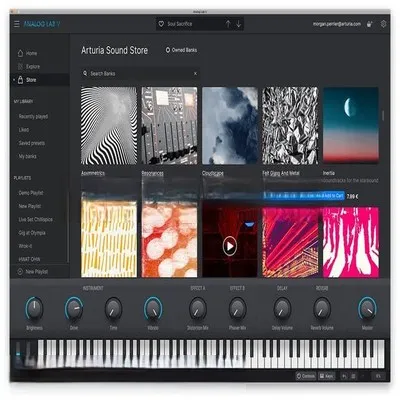The height and width of the screenshot is (400, 400).
Task: Open the orange circles bank cover
Action: (x=169, y=239)
